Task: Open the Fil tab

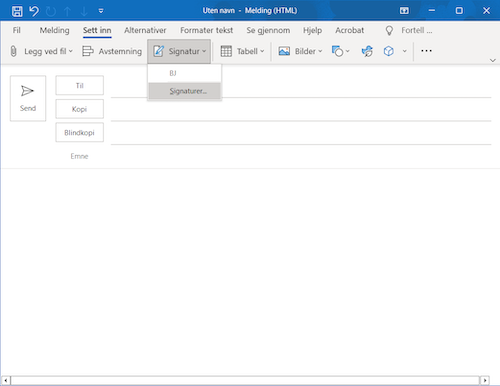Action: [17, 30]
